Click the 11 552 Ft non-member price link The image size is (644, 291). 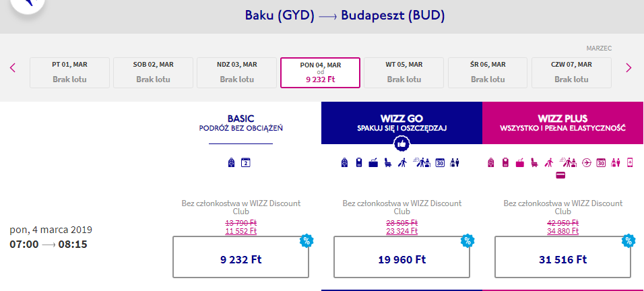coord(240,230)
